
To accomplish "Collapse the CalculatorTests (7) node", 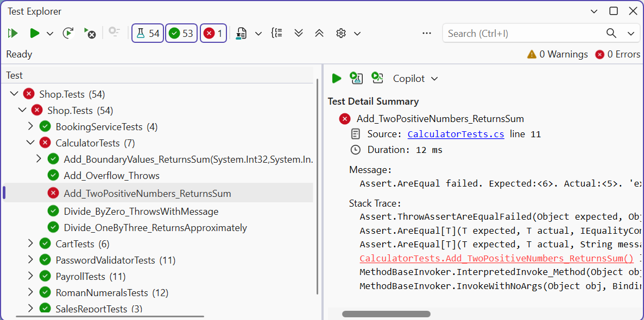I will pos(30,143).
